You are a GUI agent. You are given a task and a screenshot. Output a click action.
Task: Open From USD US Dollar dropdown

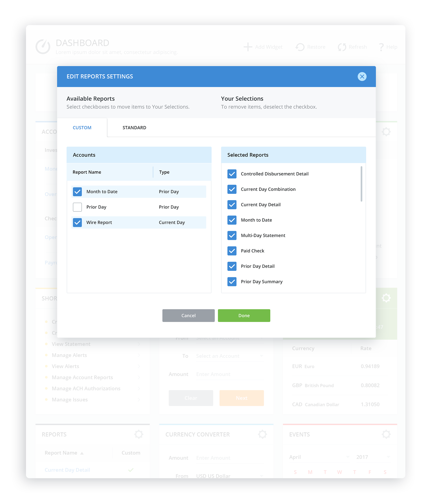(230, 475)
